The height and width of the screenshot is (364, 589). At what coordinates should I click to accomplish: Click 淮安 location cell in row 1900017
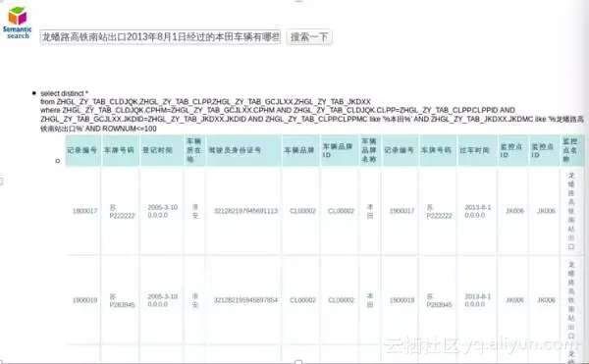pyautogui.click(x=195, y=211)
